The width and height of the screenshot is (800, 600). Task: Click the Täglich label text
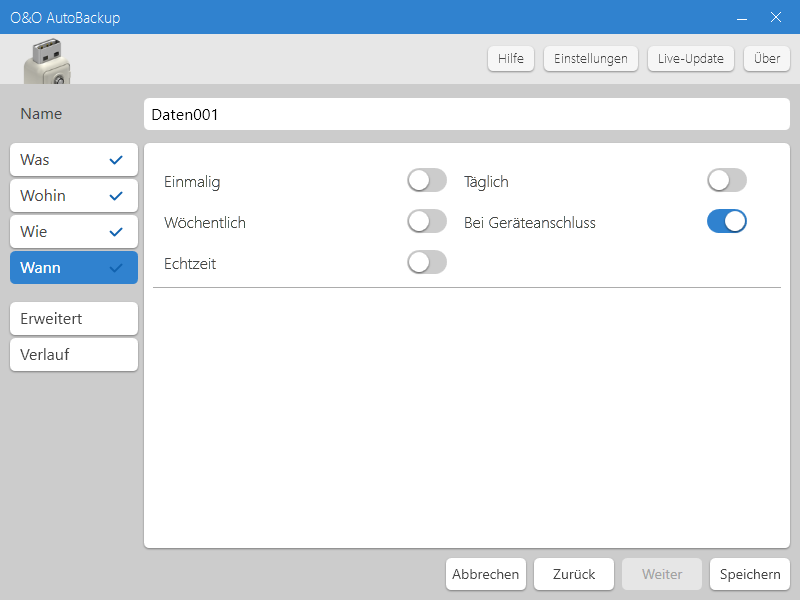pyautogui.click(x=486, y=182)
